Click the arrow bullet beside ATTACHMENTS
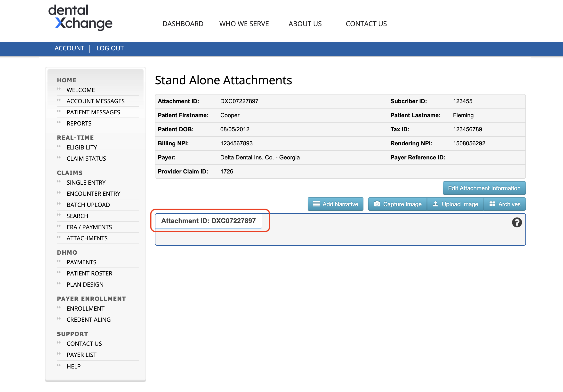Screen dimensions: 563x392 (x=59, y=237)
